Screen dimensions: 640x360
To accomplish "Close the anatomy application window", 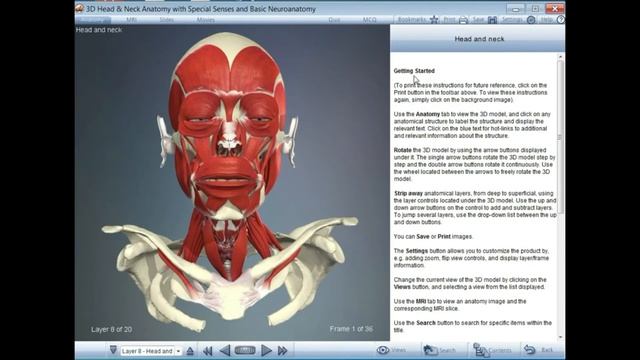I will point(555,8).
